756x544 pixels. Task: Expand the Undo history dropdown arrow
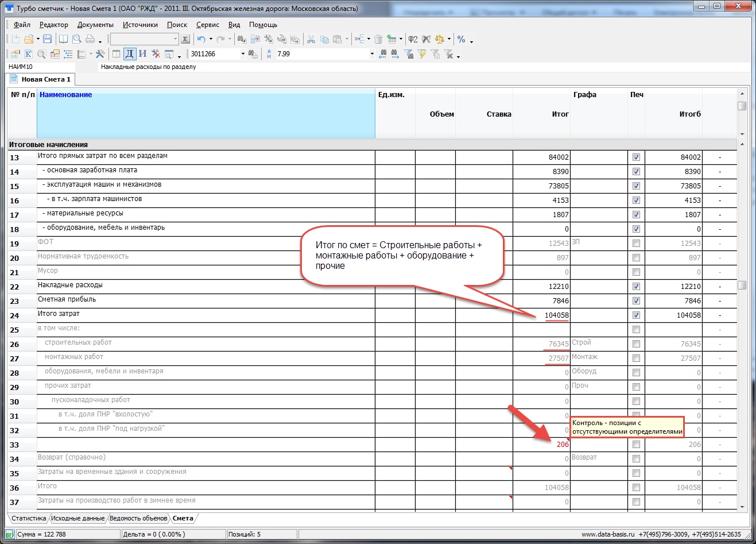(x=211, y=39)
